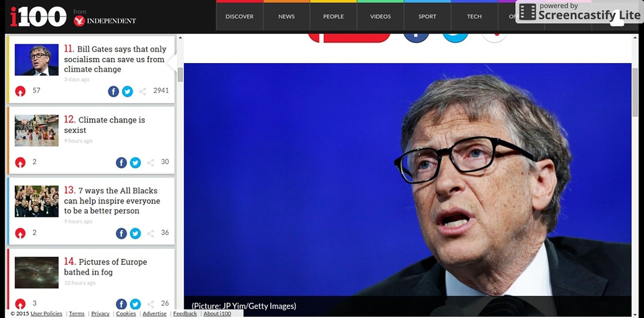Upvote Pictures of Europe bathed in fog
Screen dimensions: 644x318
point(20,303)
